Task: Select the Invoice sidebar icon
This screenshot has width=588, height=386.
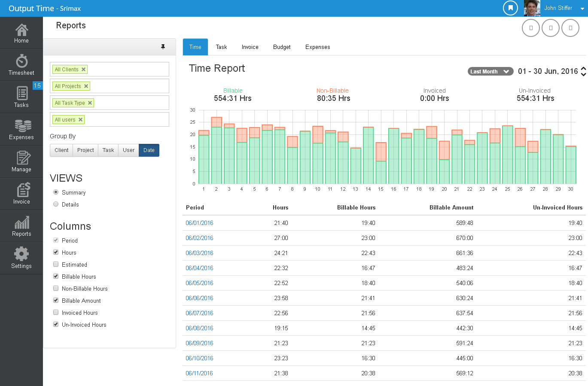Action: pyautogui.click(x=21, y=194)
